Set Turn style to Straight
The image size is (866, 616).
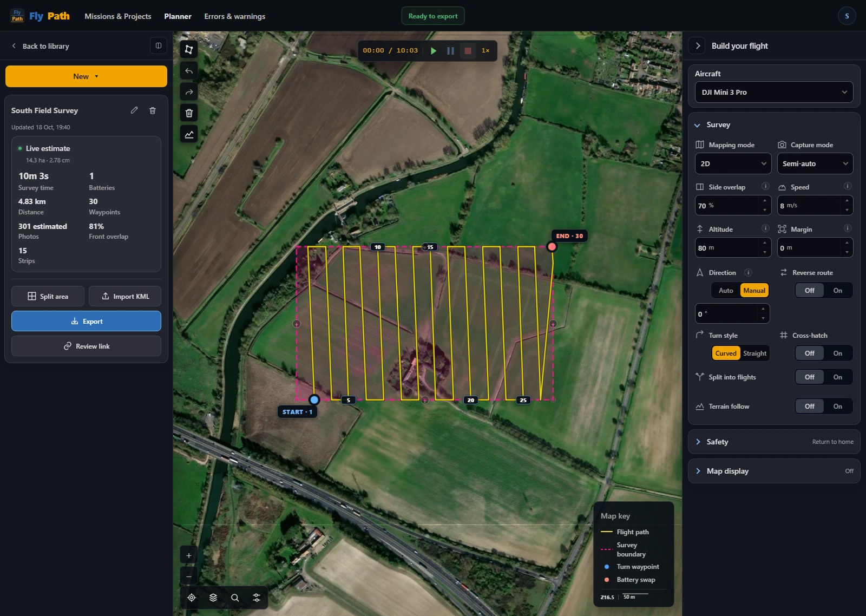click(x=755, y=353)
